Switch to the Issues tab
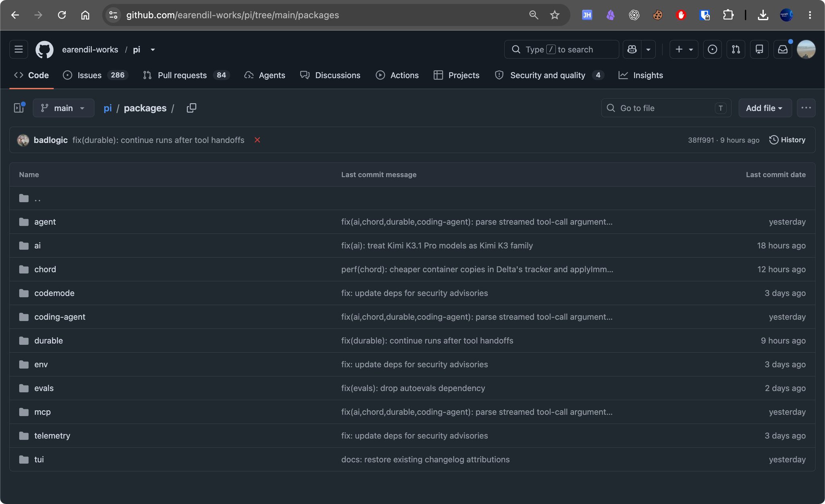 [x=95, y=75]
